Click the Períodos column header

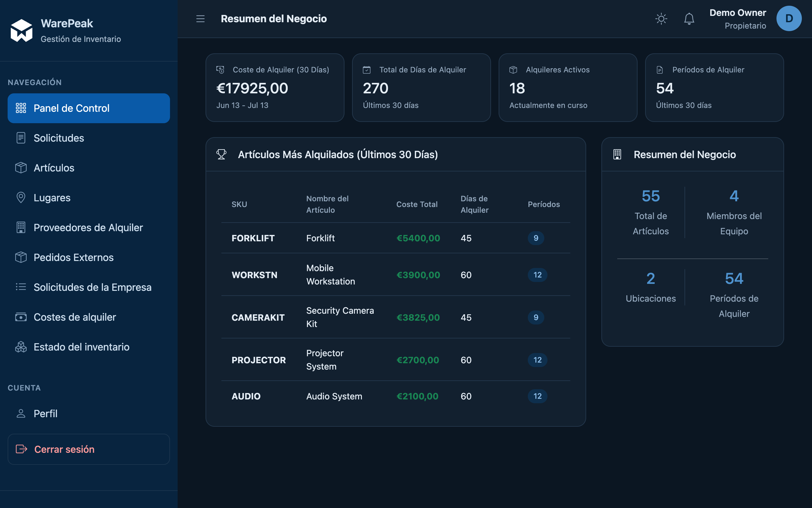[x=544, y=204]
